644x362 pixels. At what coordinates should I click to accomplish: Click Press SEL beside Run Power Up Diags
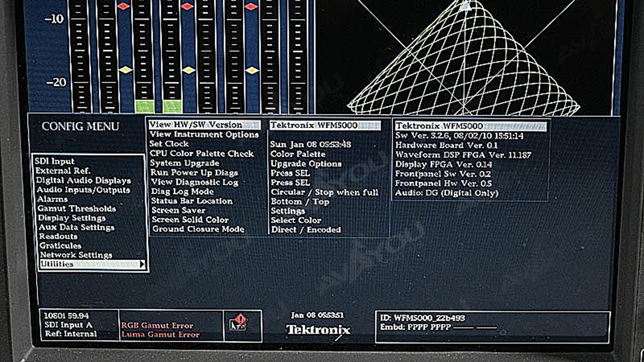(290, 173)
